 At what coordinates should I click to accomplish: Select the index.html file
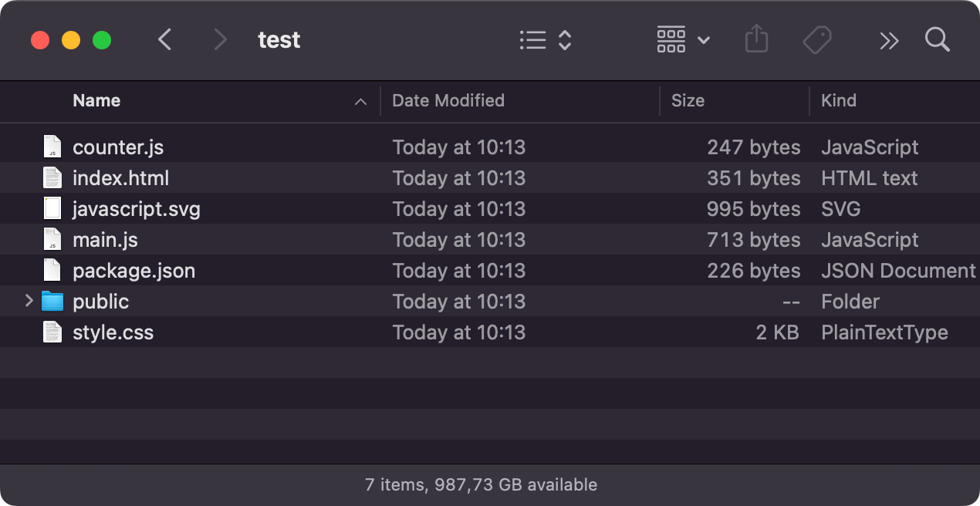pyautogui.click(x=120, y=178)
